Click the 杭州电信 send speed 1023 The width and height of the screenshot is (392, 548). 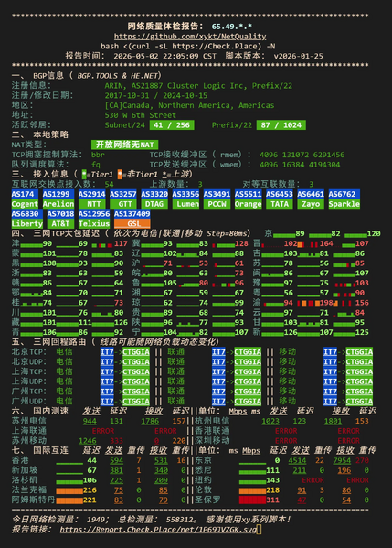tap(270, 421)
